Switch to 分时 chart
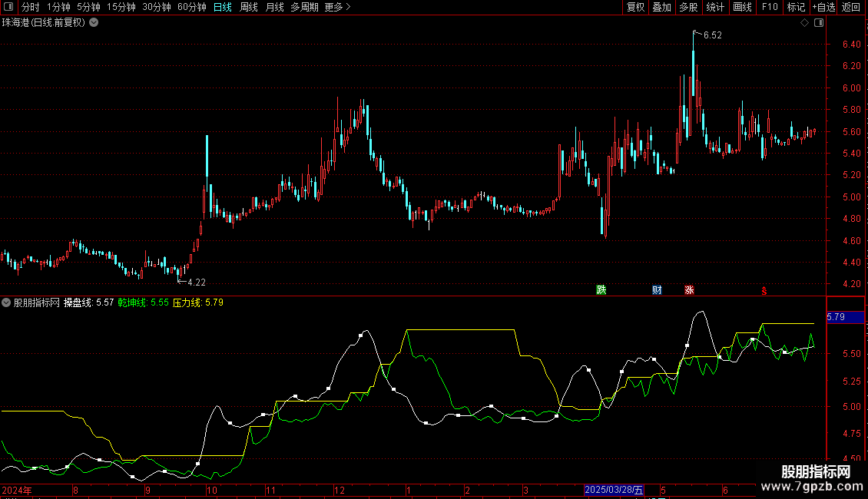Image resolution: width=868 pixels, height=499 pixels. click(31, 7)
